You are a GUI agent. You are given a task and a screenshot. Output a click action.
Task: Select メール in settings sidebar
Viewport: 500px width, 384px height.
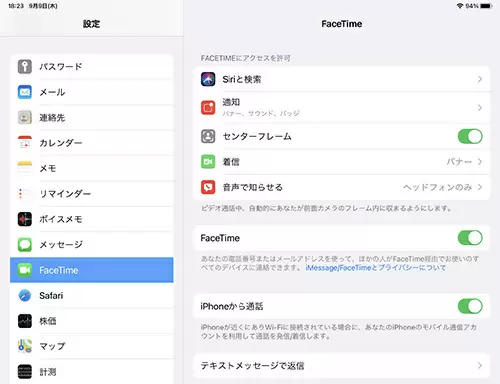point(92,92)
